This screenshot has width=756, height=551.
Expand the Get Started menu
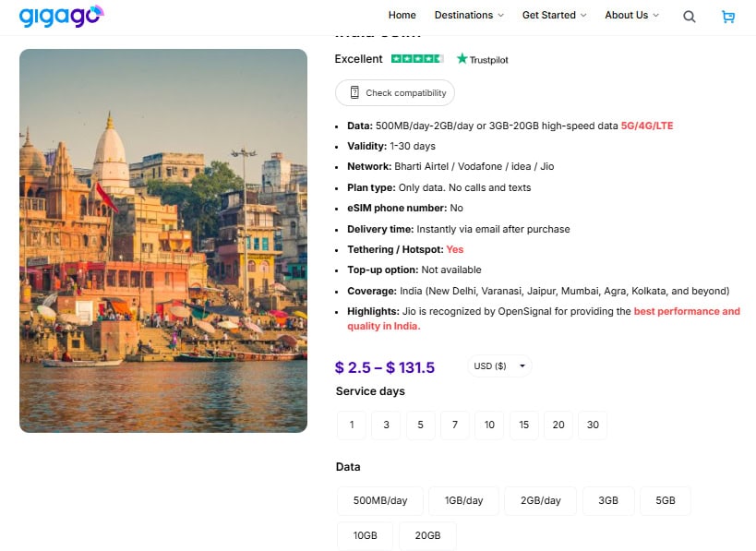coord(554,15)
